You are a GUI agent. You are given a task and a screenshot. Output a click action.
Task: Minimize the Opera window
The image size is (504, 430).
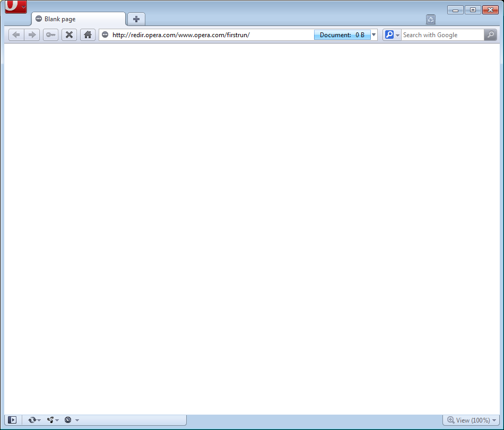(x=455, y=10)
